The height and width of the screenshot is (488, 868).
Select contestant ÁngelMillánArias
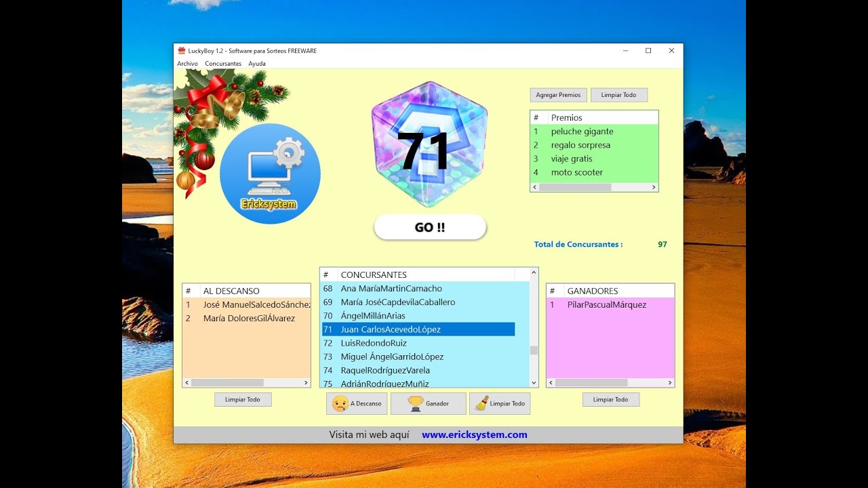click(x=418, y=316)
